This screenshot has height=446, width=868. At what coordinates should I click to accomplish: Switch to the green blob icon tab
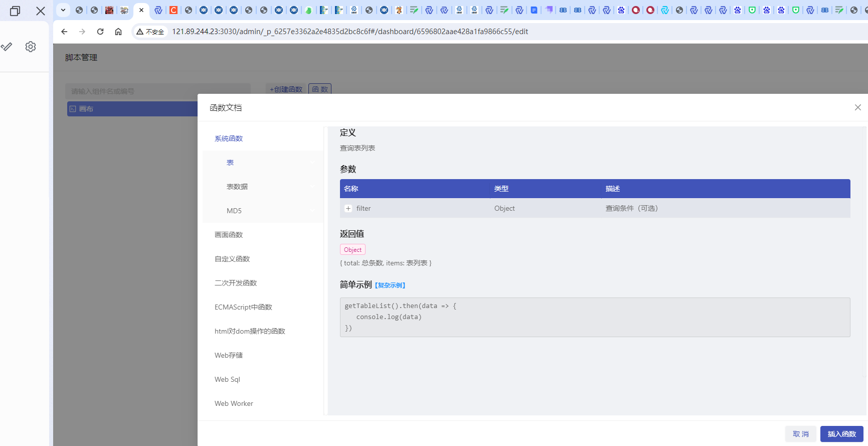tap(309, 10)
